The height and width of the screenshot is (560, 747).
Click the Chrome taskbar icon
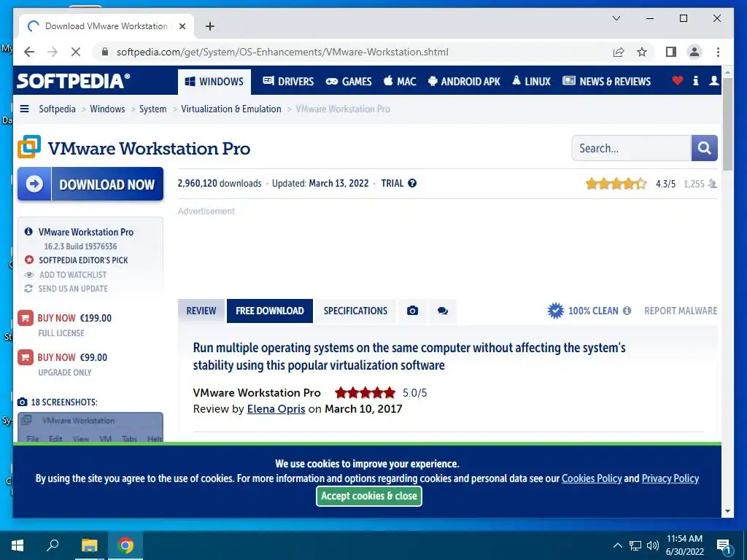coord(125,545)
